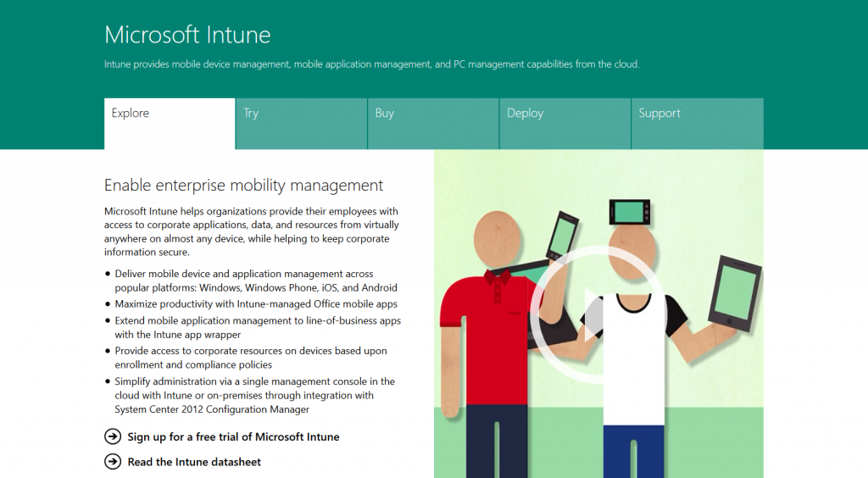Switch to the Try tab
The width and height of the screenshot is (868, 478).
(301, 124)
